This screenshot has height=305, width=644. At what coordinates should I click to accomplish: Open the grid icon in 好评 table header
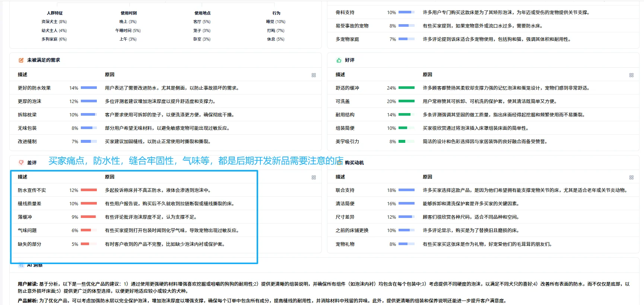click(x=631, y=75)
